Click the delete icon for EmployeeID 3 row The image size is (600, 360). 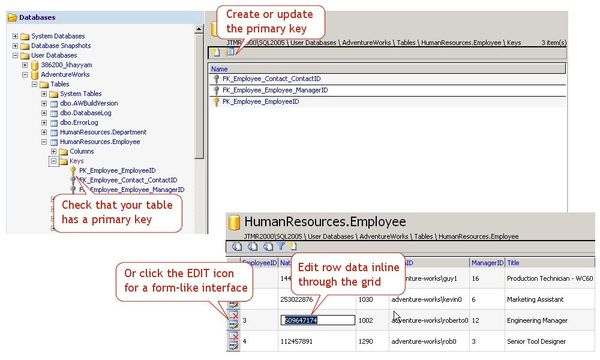[x=233, y=315]
